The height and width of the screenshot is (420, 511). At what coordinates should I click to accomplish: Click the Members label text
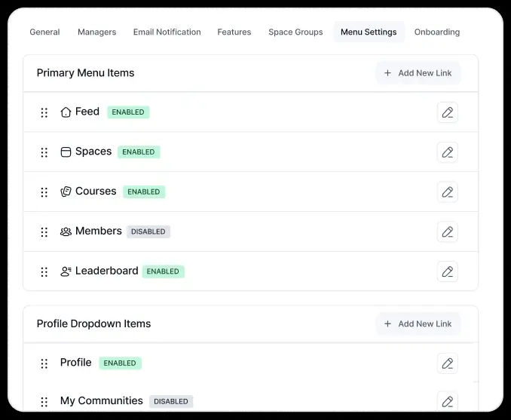coord(99,231)
